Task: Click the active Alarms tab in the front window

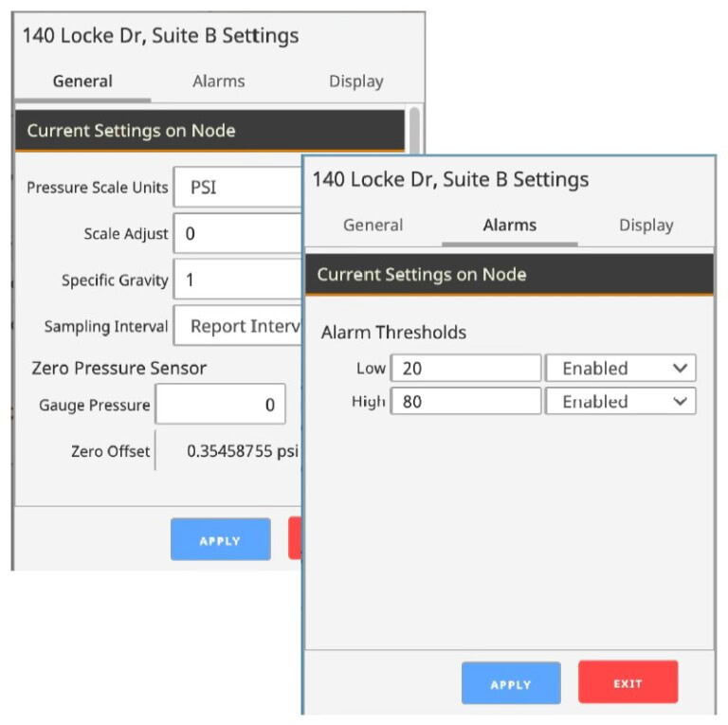Action: pyautogui.click(x=509, y=226)
